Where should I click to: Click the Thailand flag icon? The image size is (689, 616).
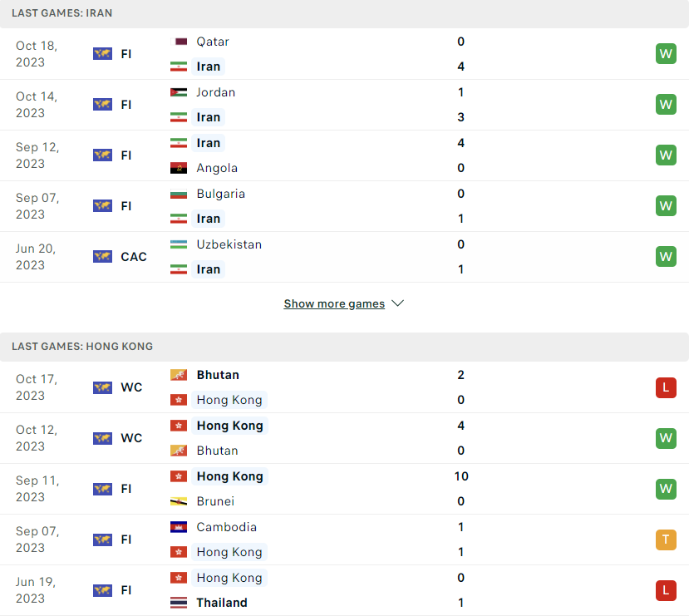pos(179,603)
